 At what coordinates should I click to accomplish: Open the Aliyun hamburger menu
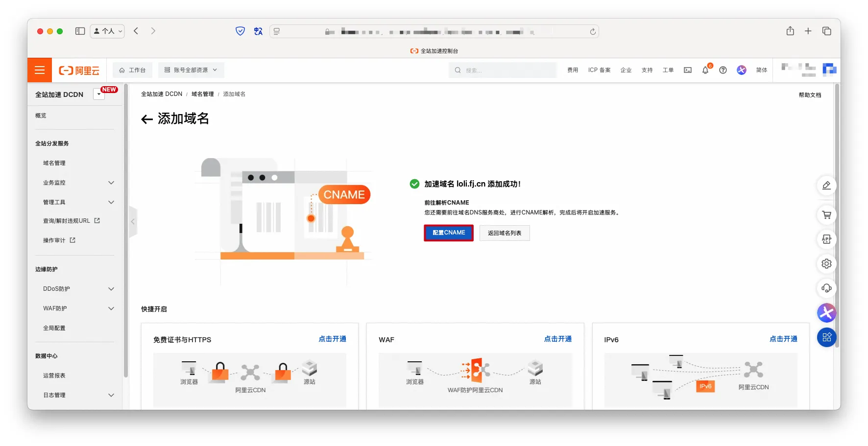[40, 70]
